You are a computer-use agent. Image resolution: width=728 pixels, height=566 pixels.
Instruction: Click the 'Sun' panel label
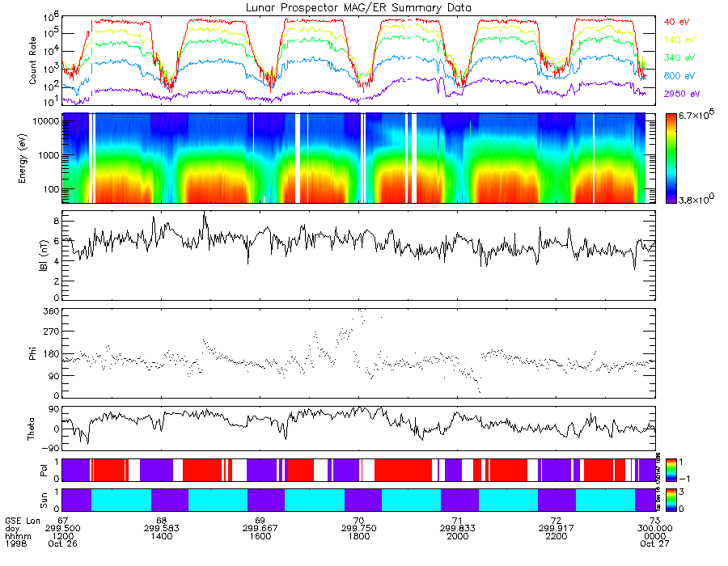[44, 501]
